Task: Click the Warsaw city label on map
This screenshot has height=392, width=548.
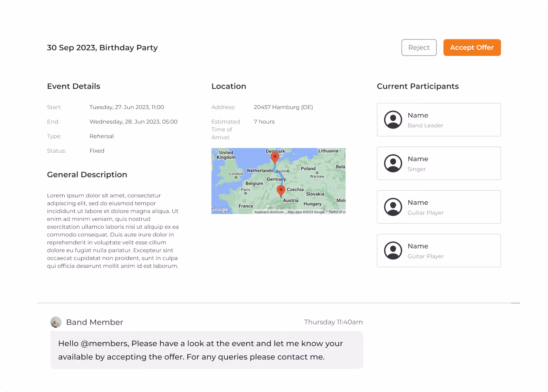Action: (317, 176)
